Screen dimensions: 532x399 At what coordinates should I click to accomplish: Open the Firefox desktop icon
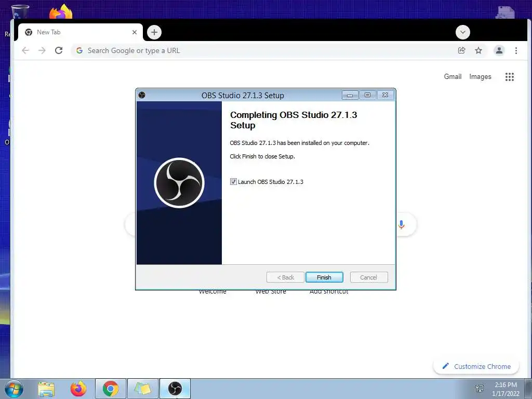[61, 11]
